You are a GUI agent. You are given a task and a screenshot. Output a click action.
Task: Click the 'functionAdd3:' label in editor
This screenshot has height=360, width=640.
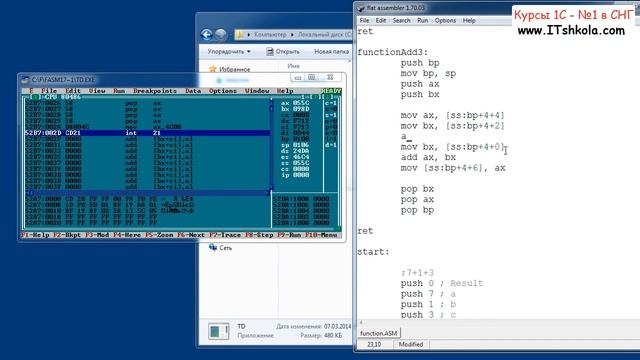click(392, 52)
